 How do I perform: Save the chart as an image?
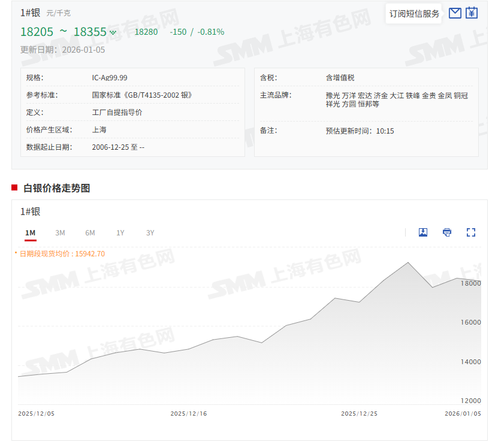point(423,232)
